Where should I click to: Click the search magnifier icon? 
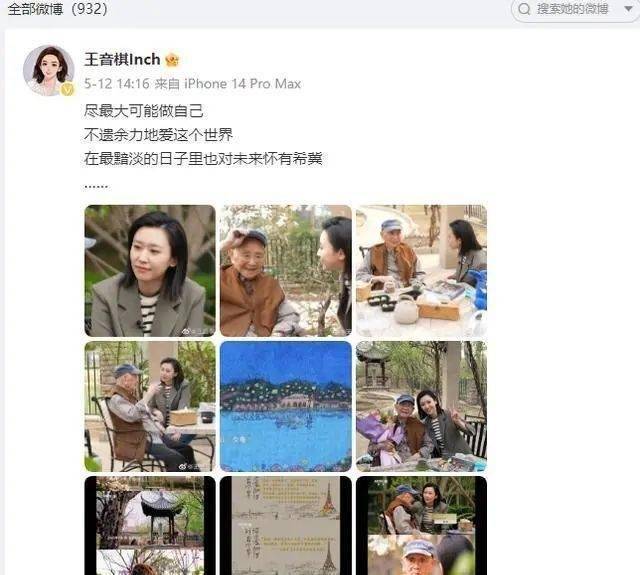pyautogui.click(x=524, y=9)
